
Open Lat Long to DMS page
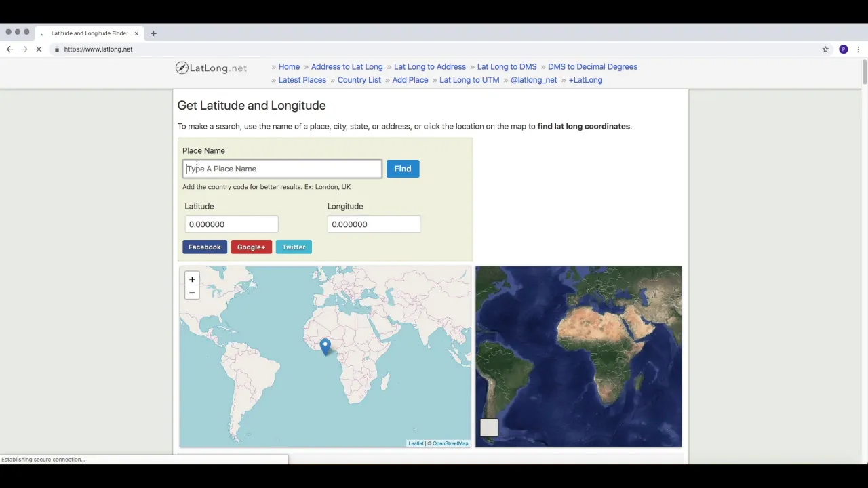click(507, 67)
